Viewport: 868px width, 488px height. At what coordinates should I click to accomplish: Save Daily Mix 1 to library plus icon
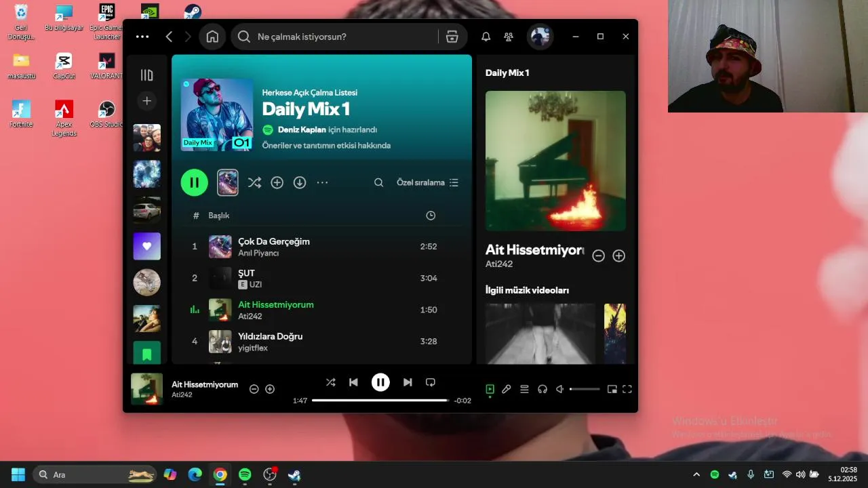click(x=277, y=182)
